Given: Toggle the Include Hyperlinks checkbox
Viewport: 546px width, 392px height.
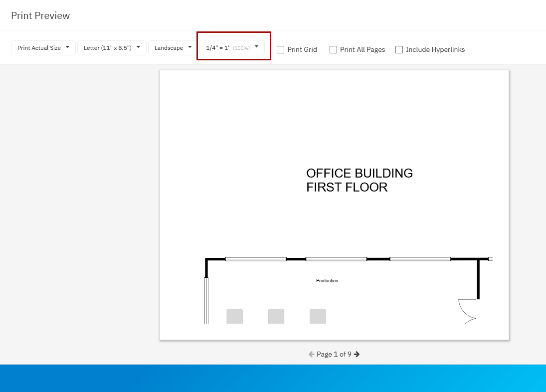Looking at the screenshot, I should (x=399, y=50).
